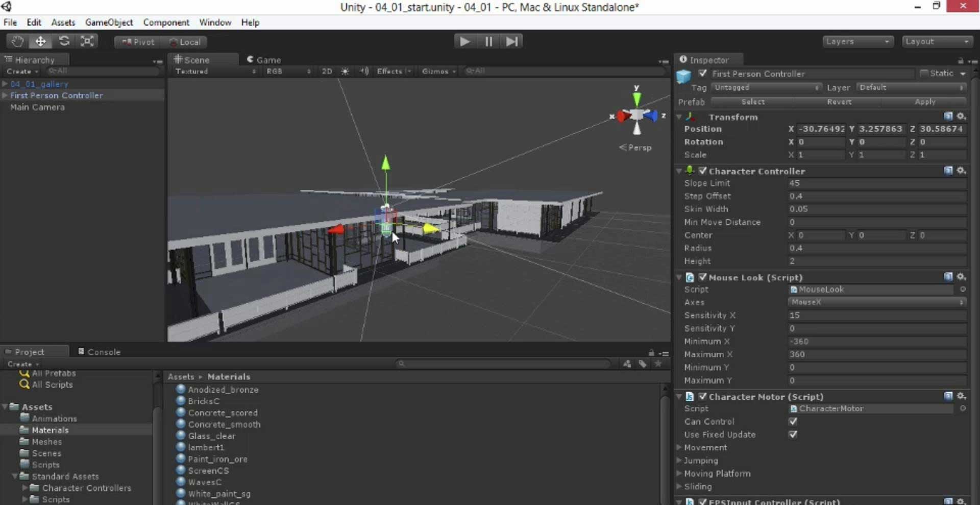Open Mouse Look gear settings icon
This screenshot has width=980, height=505.
click(x=961, y=277)
